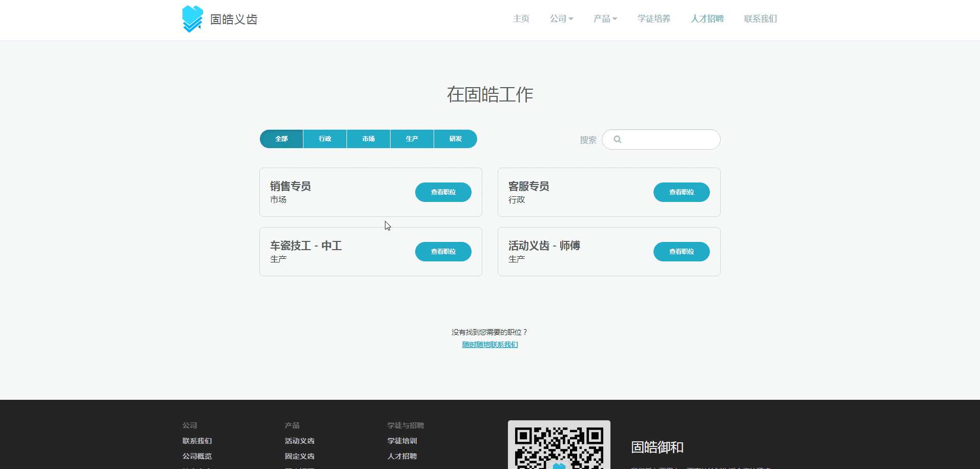Click the 随时随地联系我们 link
The width and height of the screenshot is (980, 469).
pyautogui.click(x=490, y=344)
